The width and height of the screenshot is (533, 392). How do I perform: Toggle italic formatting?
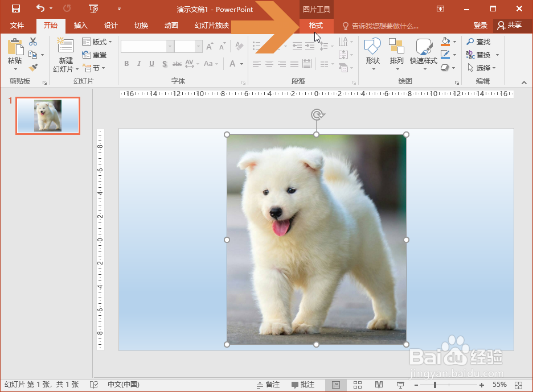click(138, 64)
